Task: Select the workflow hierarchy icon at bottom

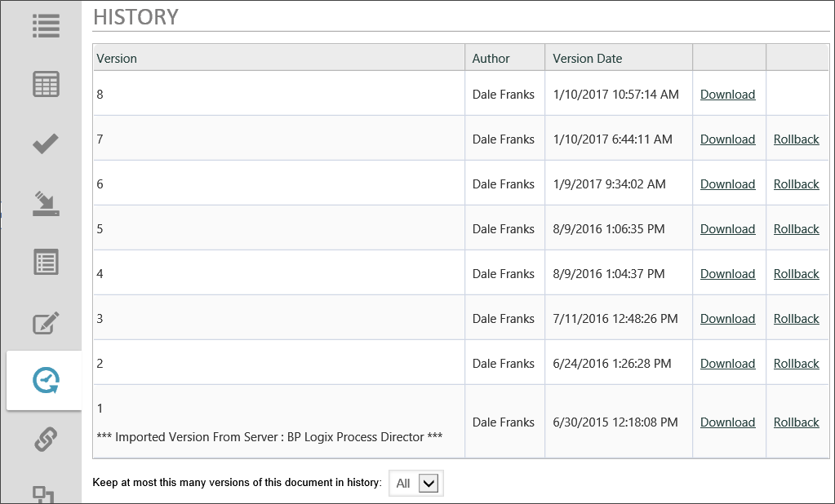Action: tap(45, 494)
